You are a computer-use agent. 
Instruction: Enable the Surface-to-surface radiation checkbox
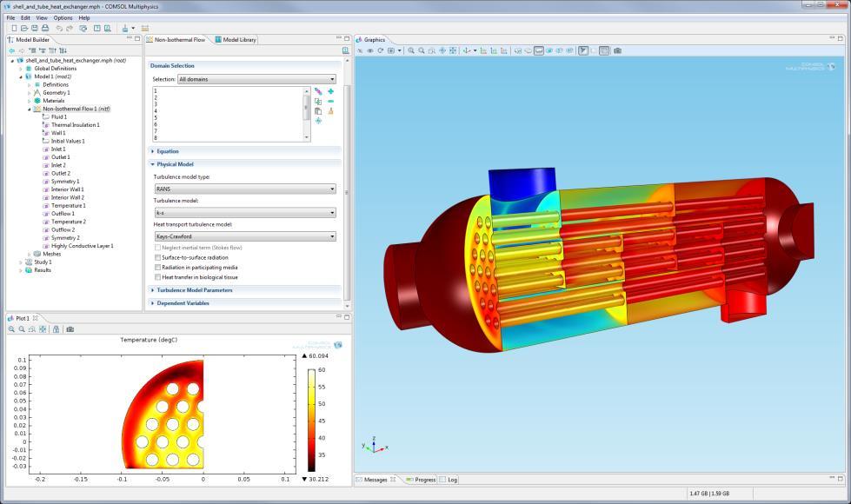point(158,258)
